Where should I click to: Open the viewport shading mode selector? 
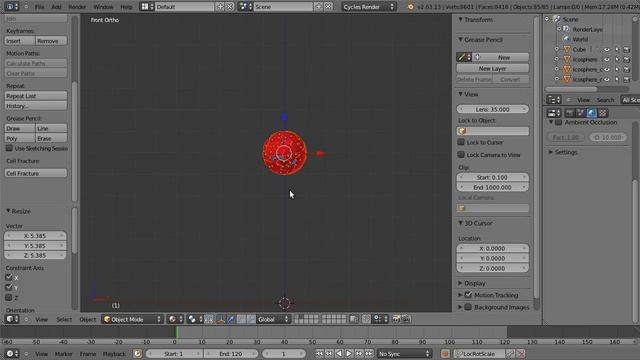click(x=175, y=319)
